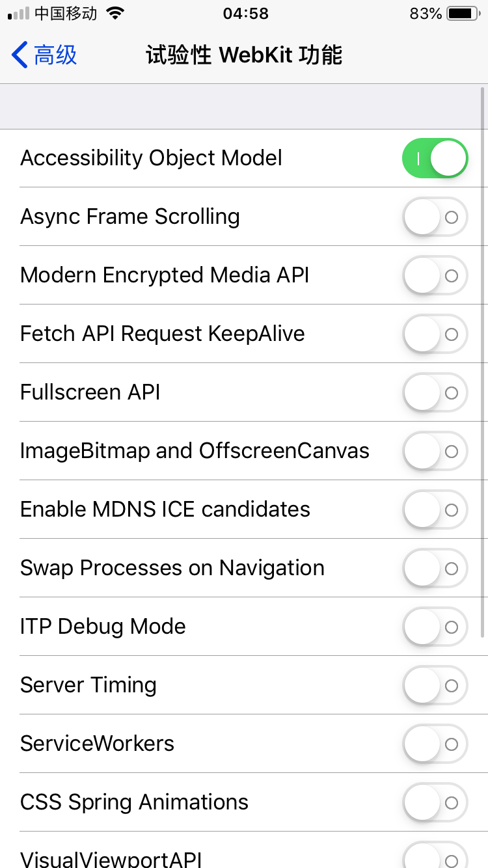Tap the battery icon in status bar
This screenshot has height=868, width=488.
tap(463, 13)
